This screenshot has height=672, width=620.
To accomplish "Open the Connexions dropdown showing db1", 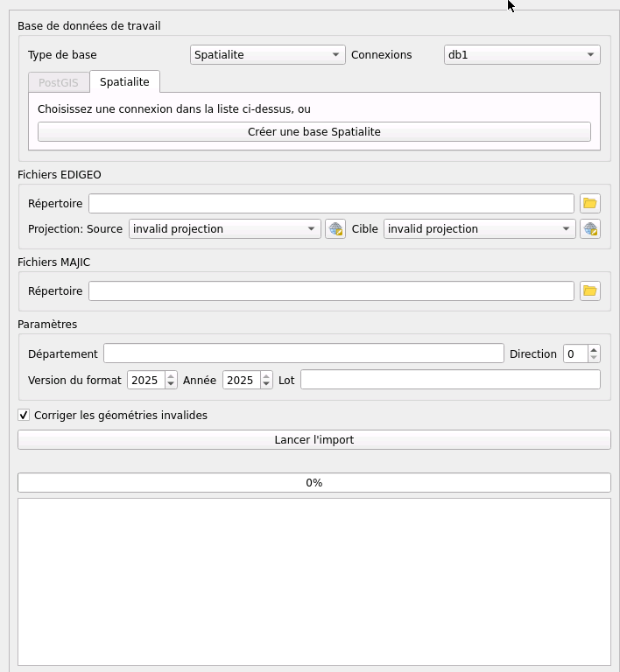I will [522, 55].
